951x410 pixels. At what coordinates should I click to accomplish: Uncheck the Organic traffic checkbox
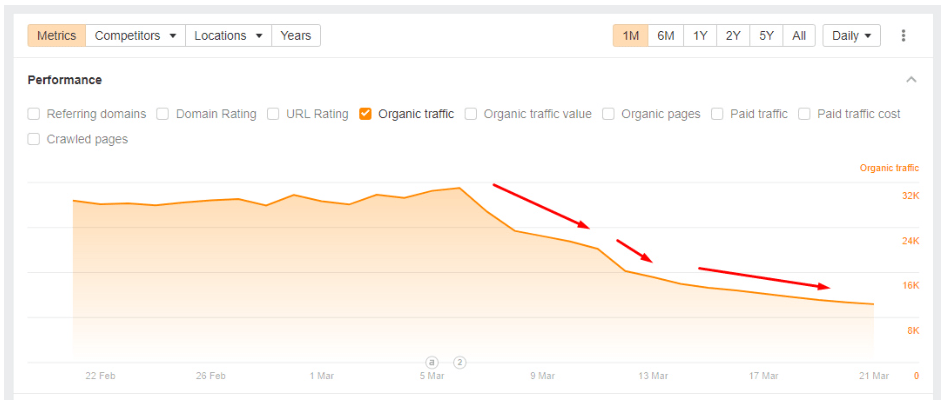365,114
